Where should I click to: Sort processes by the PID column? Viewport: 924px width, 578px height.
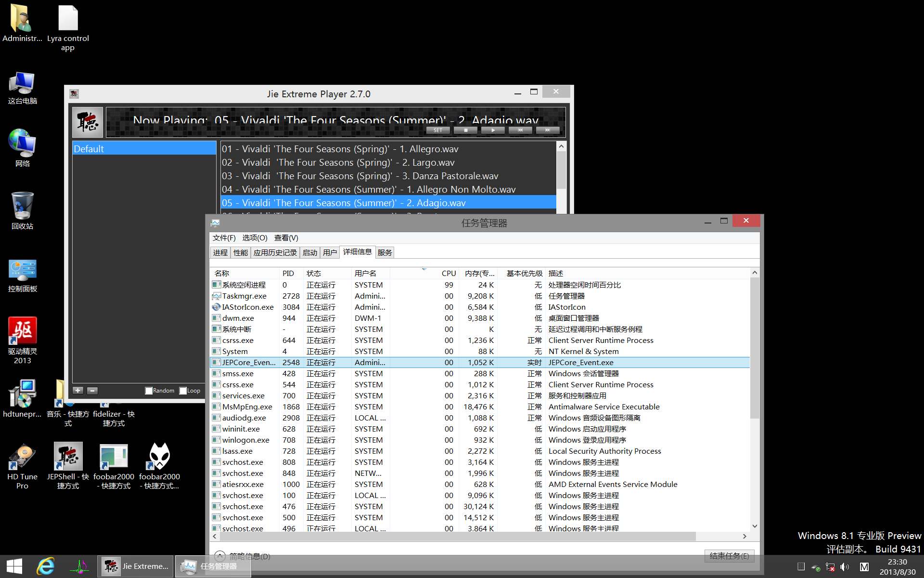(291, 273)
